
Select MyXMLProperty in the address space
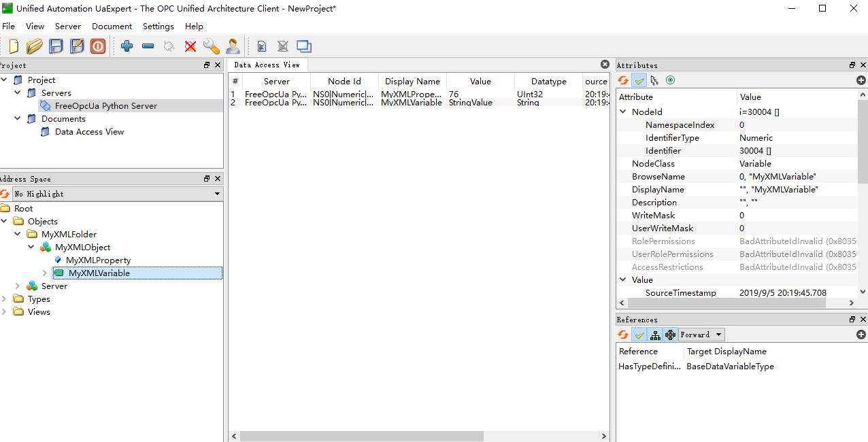[x=98, y=260]
